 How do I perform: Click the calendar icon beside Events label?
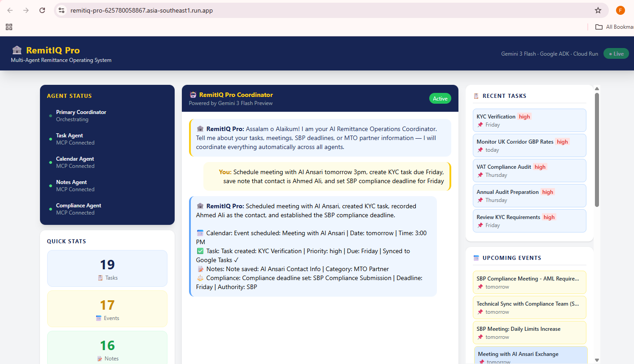coord(99,318)
